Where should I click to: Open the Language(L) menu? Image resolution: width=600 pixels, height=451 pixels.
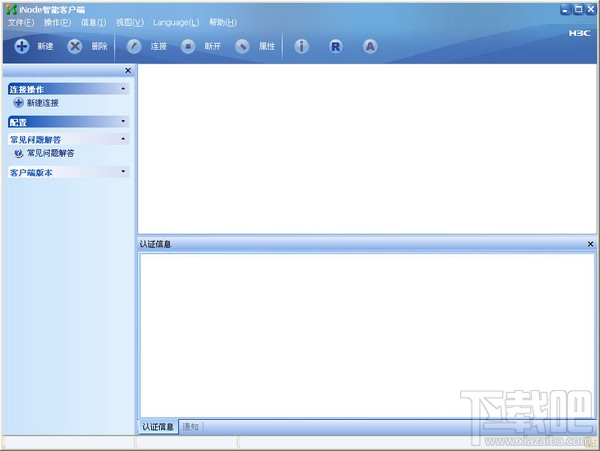(x=176, y=23)
